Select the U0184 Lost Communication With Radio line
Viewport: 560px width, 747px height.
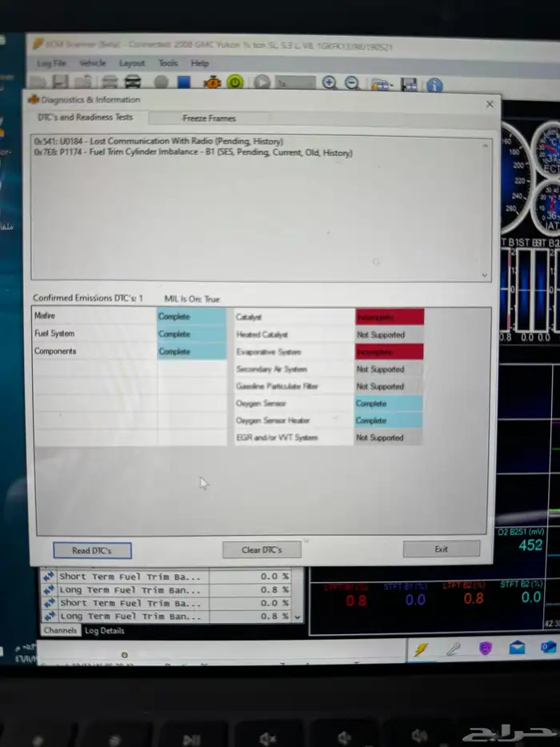(x=158, y=141)
